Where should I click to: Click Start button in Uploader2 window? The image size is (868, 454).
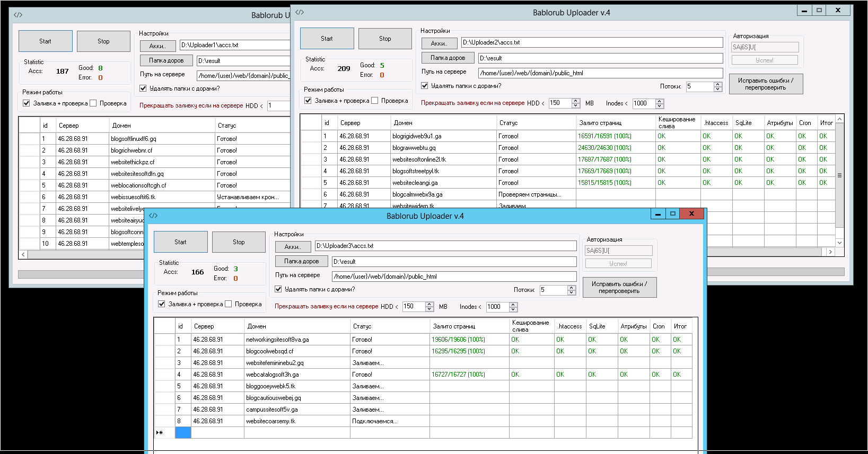point(327,39)
